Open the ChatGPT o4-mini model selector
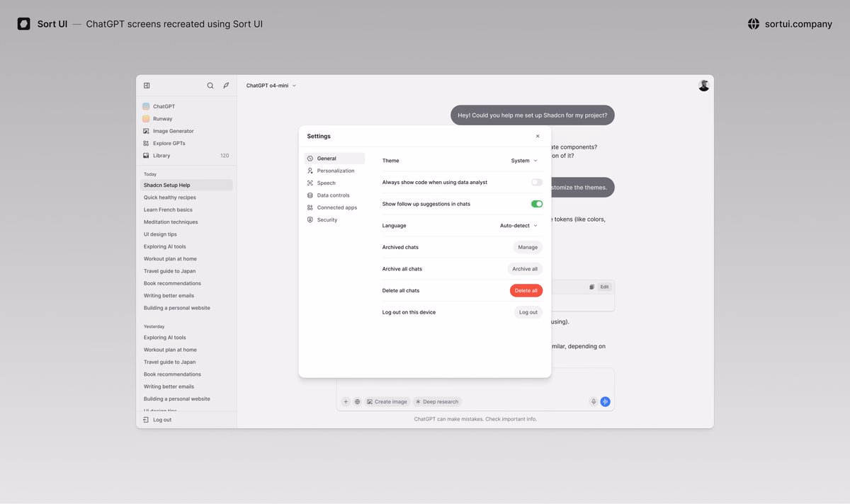 click(271, 86)
